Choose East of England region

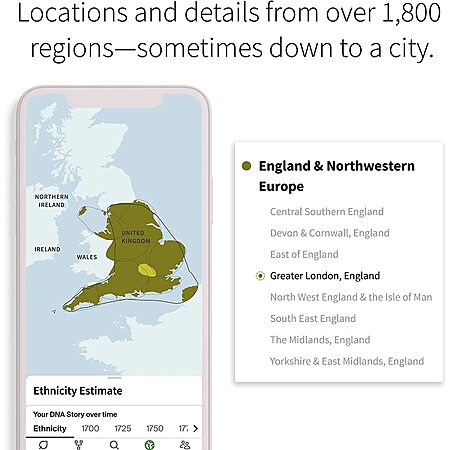coord(304,254)
